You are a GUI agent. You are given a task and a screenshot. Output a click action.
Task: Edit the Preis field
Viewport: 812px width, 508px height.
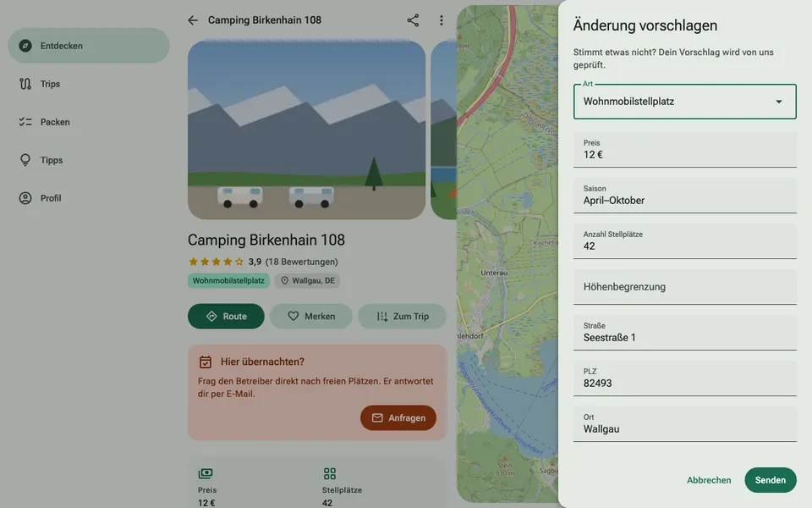[x=684, y=150]
